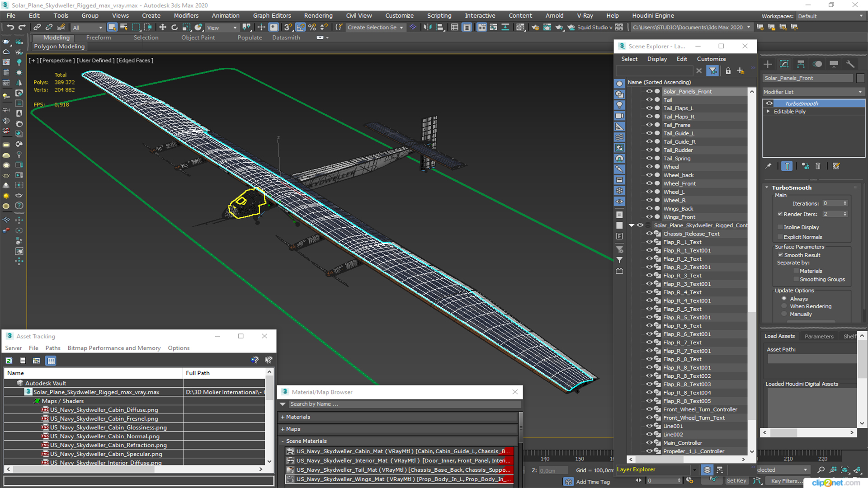868x488 pixels.
Task: Uncheck the Render Iters checkbox
Action: 780,214
